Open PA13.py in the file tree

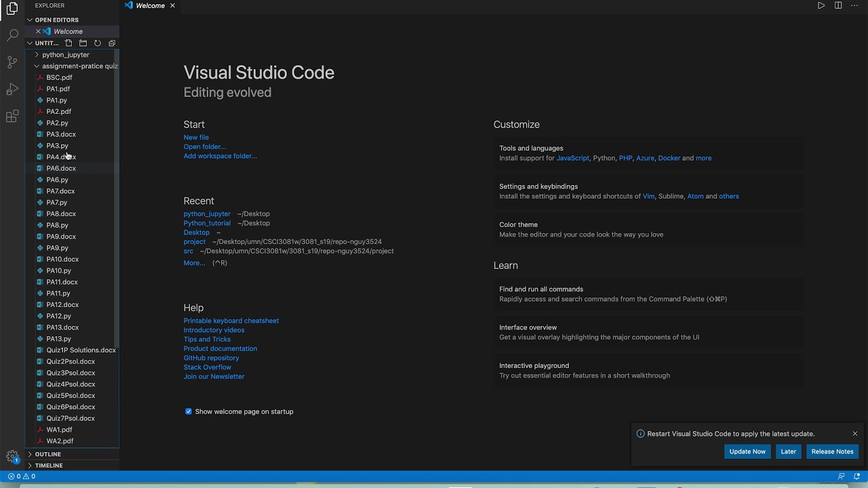[72, 339]
